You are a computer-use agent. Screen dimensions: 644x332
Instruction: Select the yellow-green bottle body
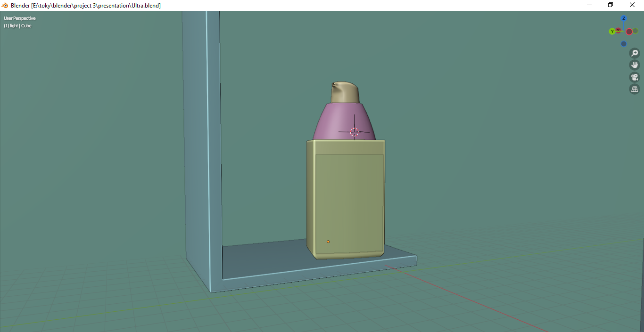coord(346,199)
